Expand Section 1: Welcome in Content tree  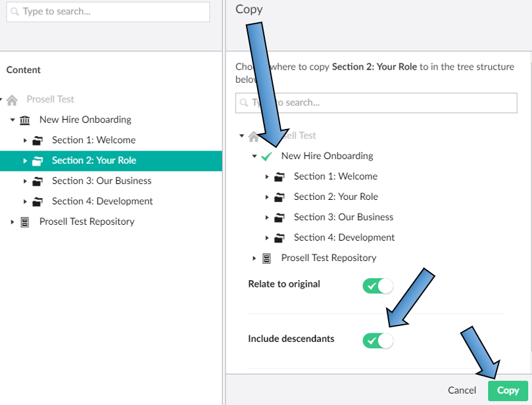pyautogui.click(x=25, y=140)
